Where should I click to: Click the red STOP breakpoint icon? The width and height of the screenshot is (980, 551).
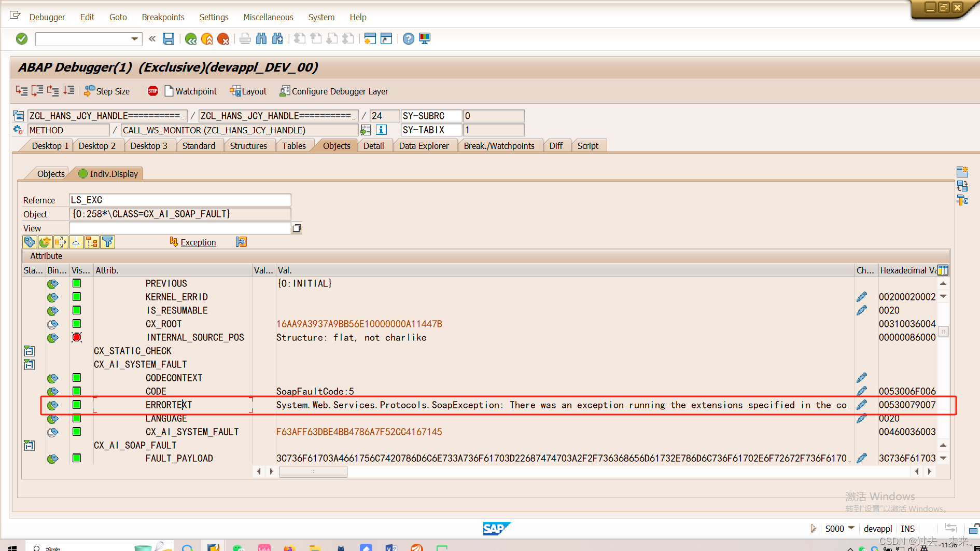tap(153, 91)
